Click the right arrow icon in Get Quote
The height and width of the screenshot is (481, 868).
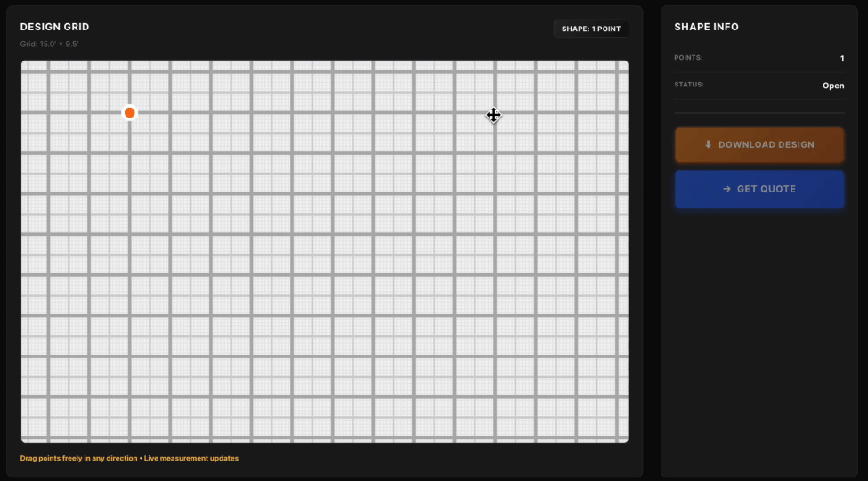click(726, 189)
